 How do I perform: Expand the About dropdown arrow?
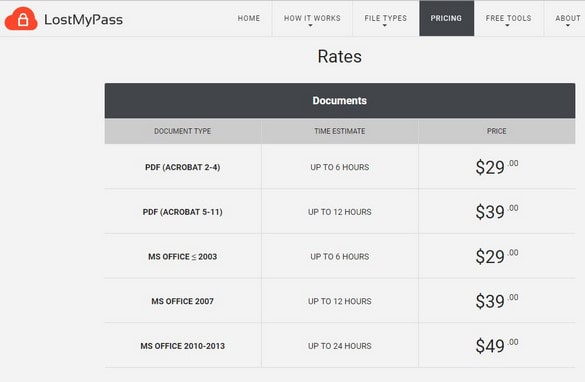567,26
